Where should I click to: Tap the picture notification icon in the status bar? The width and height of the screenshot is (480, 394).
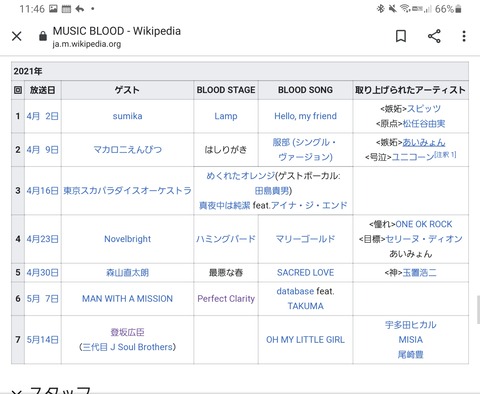(x=53, y=9)
